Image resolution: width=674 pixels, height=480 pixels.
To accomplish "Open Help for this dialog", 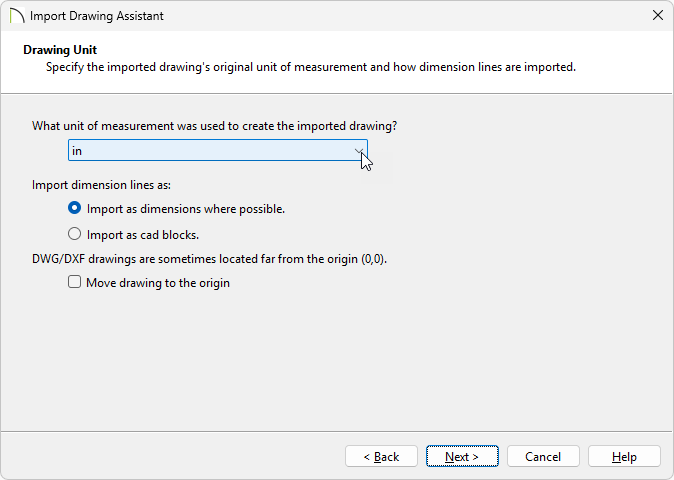I will coord(624,456).
